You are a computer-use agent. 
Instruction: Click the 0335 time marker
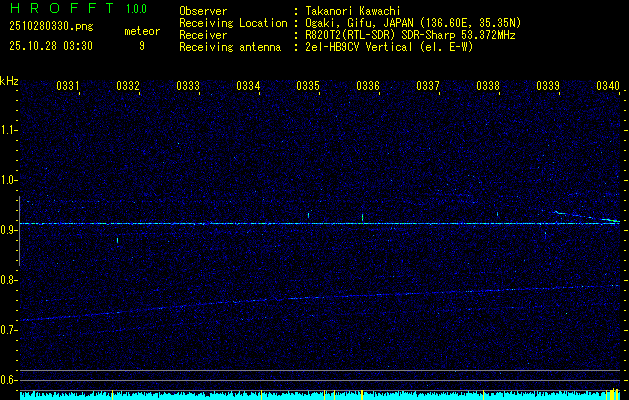tap(308, 86)
